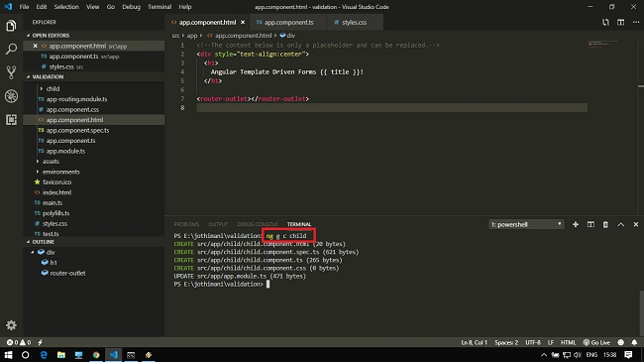Open the Extensions view
The width and height of the screenshot is (644, 362).
coord(11,120)
